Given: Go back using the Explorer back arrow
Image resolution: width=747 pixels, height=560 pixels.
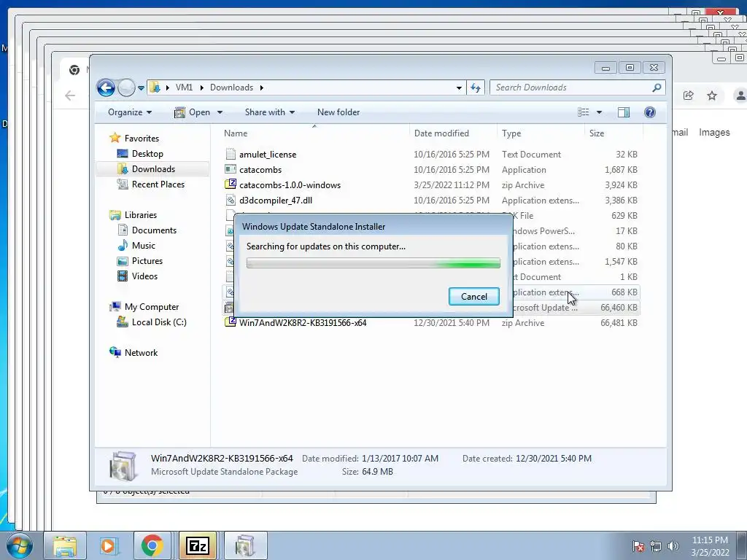Looking at the screenshot, I should click(106, 87).
